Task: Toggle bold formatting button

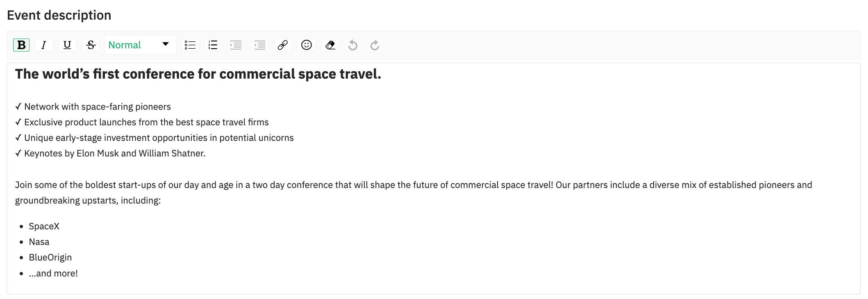Action: pos(21,45)
